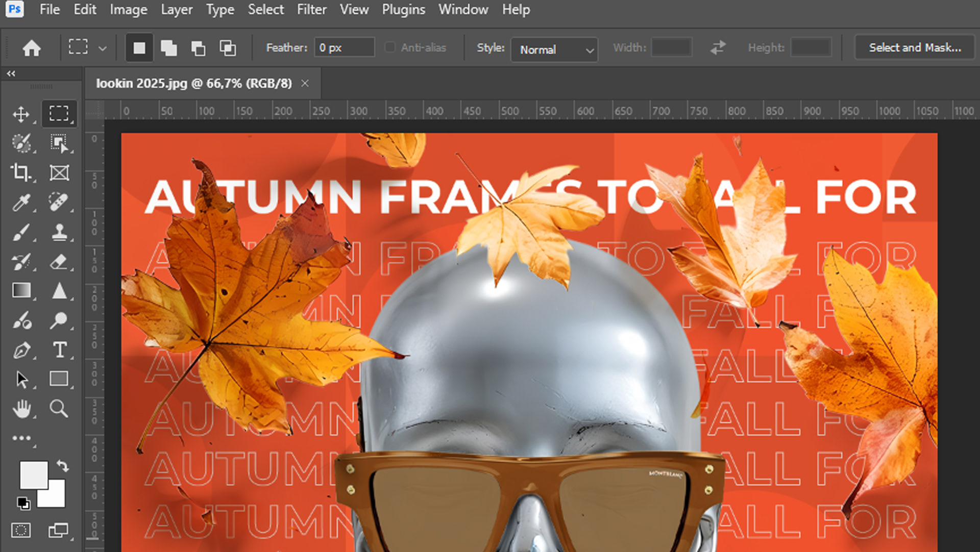The width and height of the screenshot is (980, 552).
Task: Open the Filter menu
Action: 311,10
